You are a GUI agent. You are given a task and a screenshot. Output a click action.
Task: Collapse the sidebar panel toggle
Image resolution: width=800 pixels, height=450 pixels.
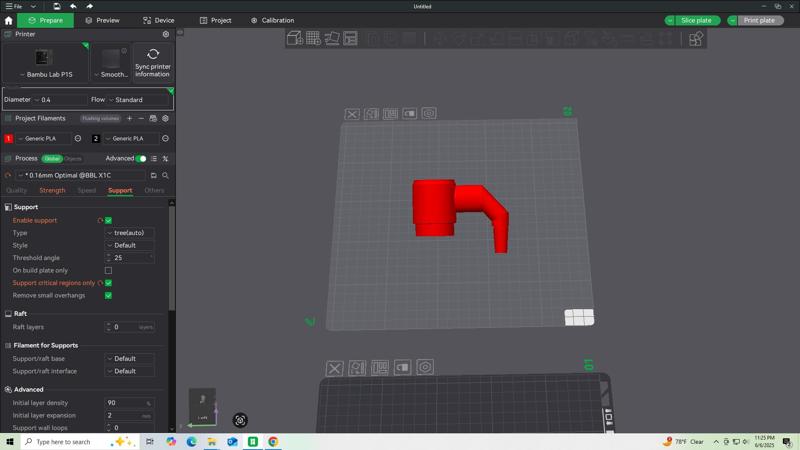coord(180,32)
